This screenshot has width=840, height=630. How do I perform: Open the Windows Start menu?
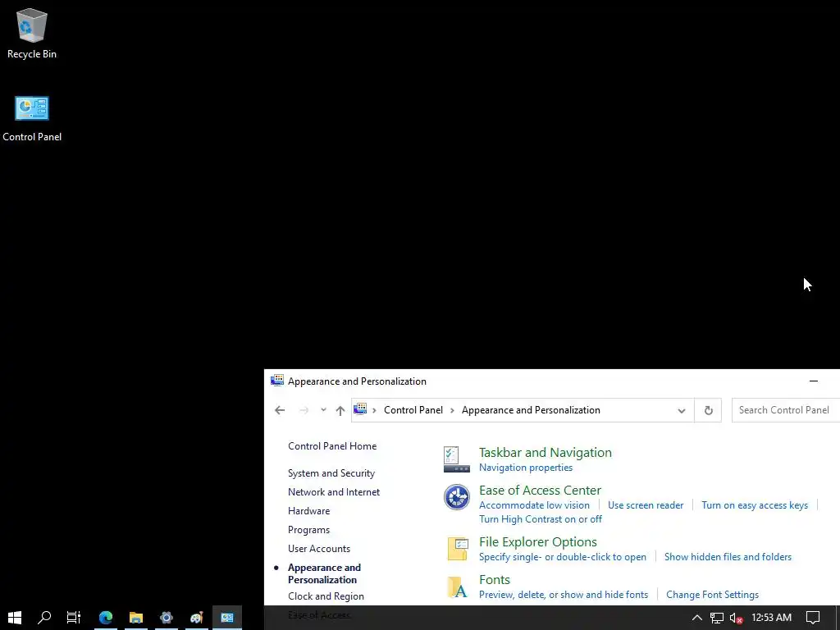coord(15,618)
